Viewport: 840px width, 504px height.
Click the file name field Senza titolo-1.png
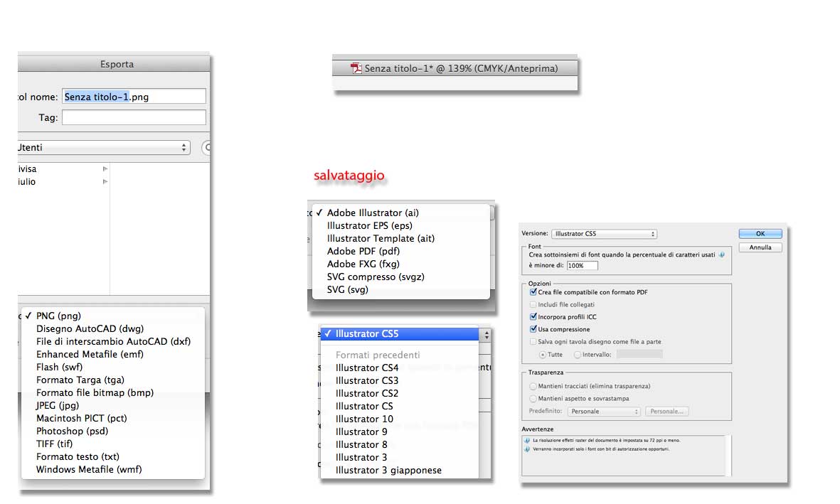[x=134, y=97]
